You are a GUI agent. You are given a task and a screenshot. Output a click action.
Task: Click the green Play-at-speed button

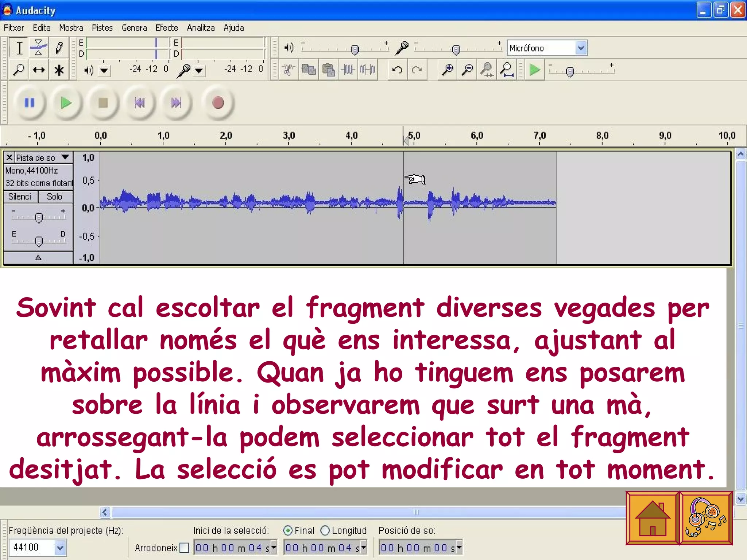[x=535, y=69]
